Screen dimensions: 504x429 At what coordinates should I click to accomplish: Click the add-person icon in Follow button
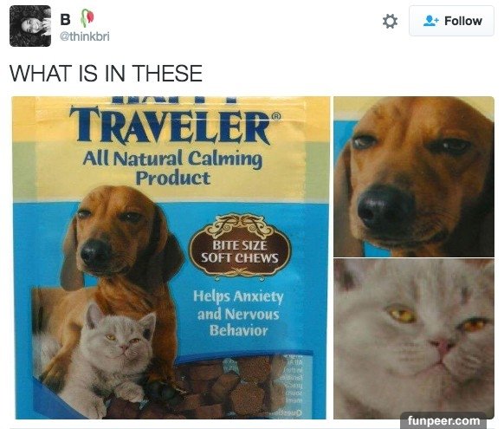point(430,21)
